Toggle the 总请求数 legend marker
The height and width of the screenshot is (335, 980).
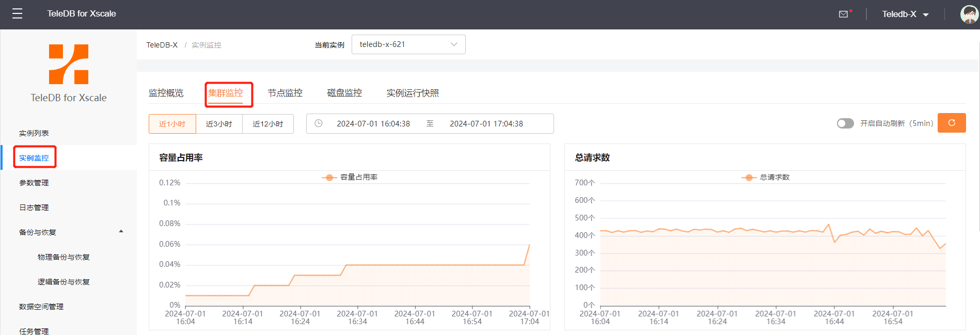coord(749,178)
